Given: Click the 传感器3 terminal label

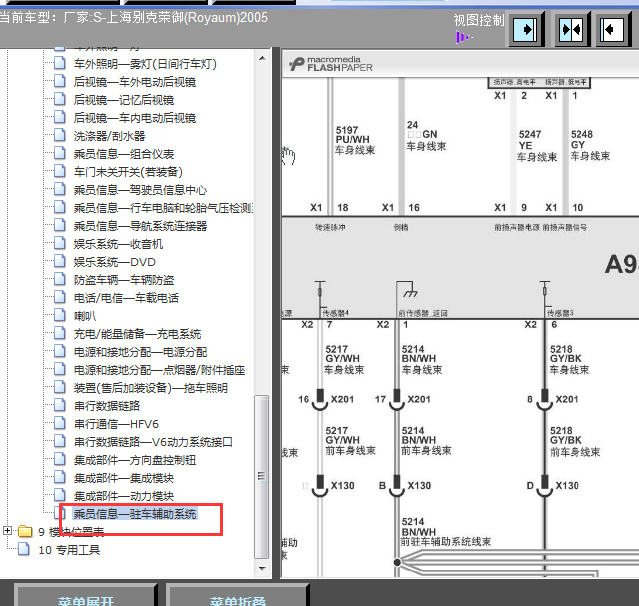Looking at the screenshot, I should (560, 313).
